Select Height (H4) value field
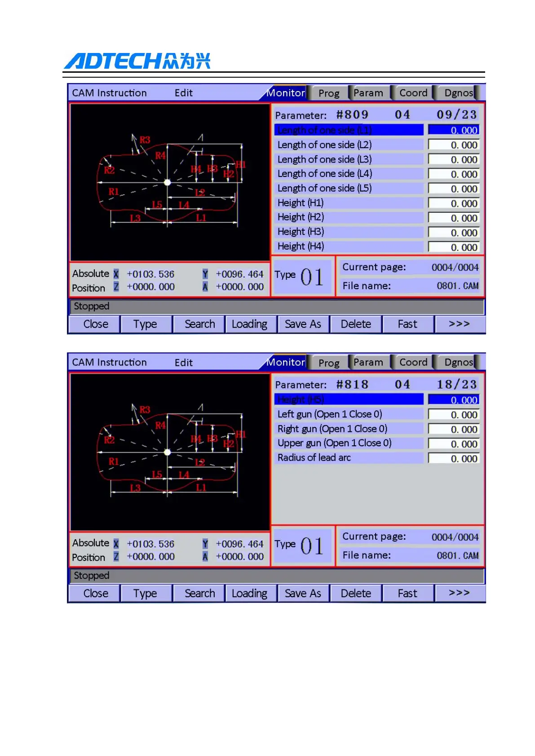The height and width of the screenshot is (756, 535). coord(454,247)
